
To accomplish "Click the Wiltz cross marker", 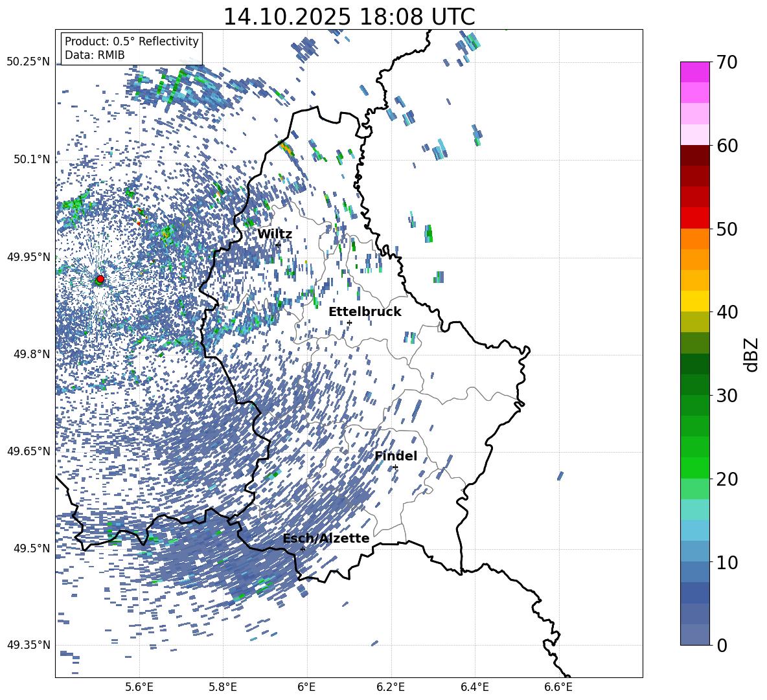I will [279, 244].
